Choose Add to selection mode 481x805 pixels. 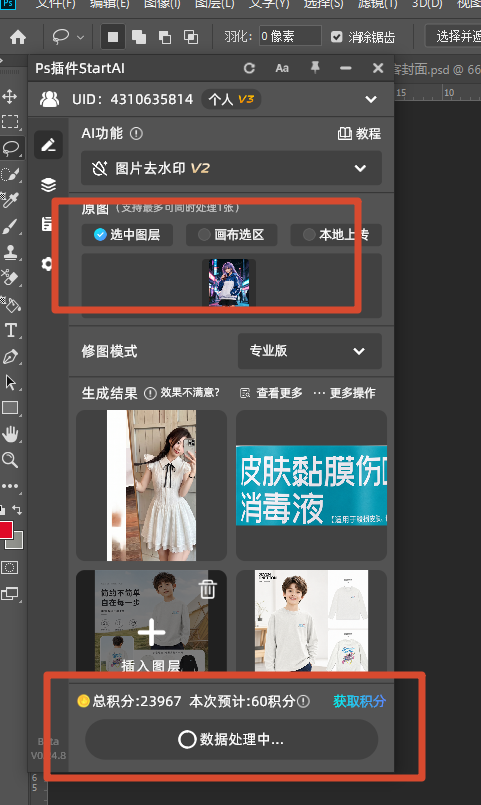pos(139,37)
